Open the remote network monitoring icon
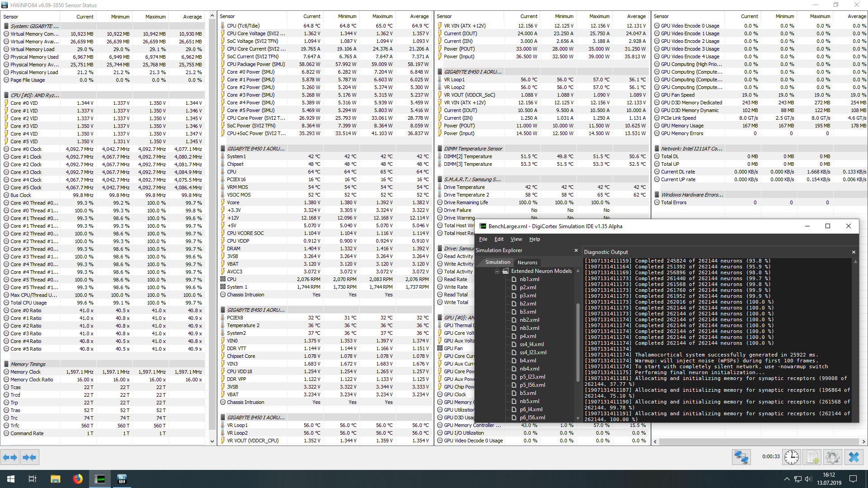 pos(741,457)
